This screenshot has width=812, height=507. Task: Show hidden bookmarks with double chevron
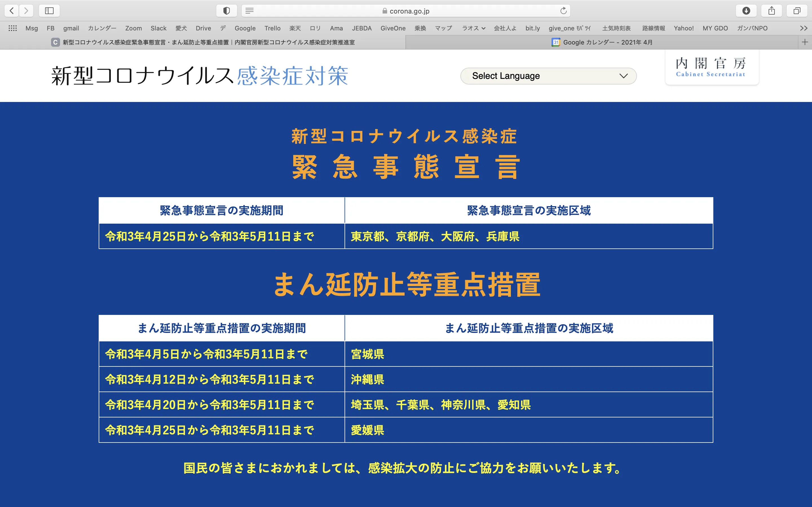(x=803, y=28)
